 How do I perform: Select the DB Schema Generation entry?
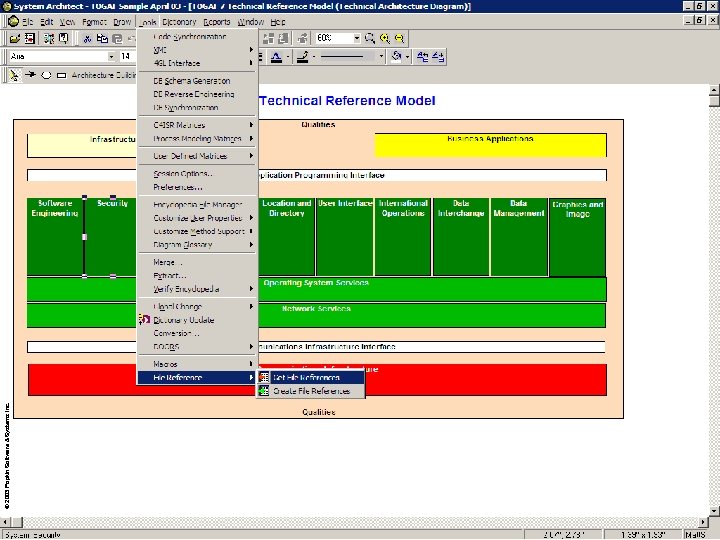click(x=191, y=80)
